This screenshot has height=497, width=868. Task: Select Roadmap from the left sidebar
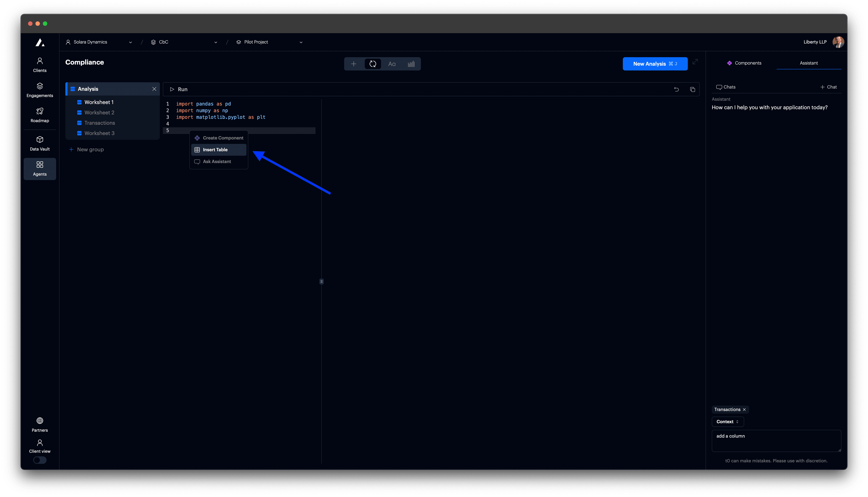point(40,115)
